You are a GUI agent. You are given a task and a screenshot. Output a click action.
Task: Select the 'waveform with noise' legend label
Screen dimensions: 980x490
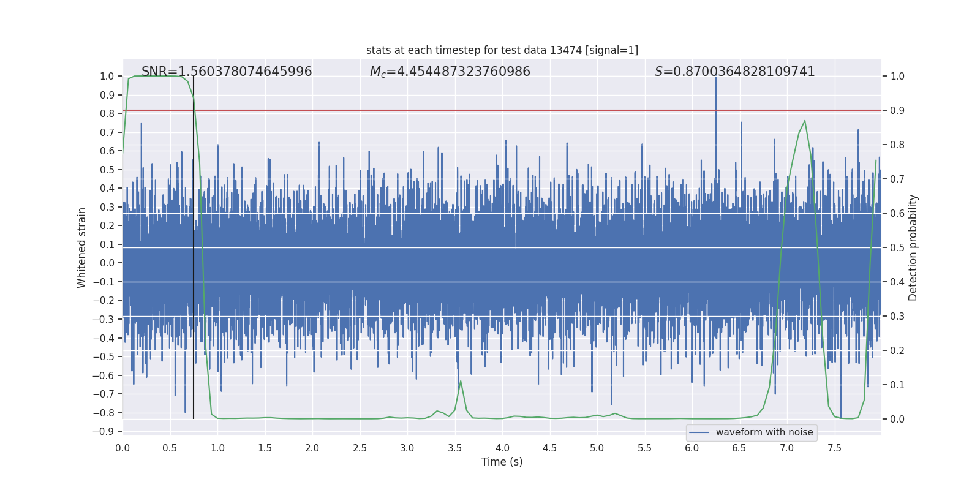click(x=764, y=432)
